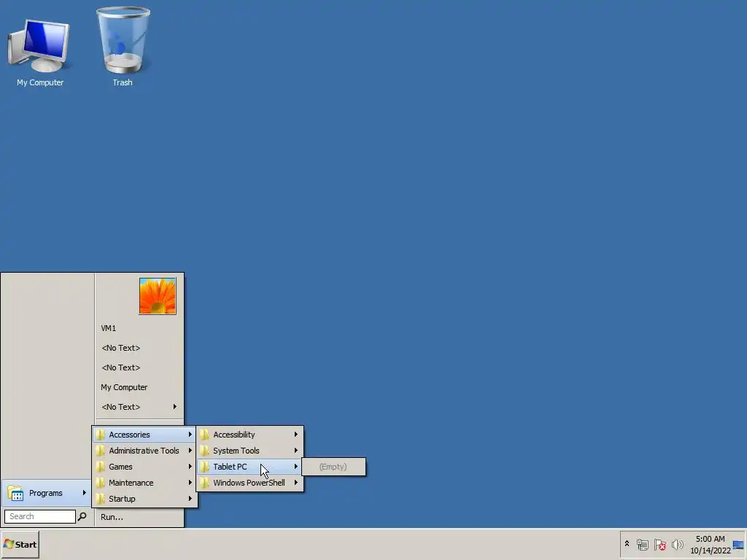Click in the Start menu Search field
Viewport: 747px width, 560px height.
(39, 516)
